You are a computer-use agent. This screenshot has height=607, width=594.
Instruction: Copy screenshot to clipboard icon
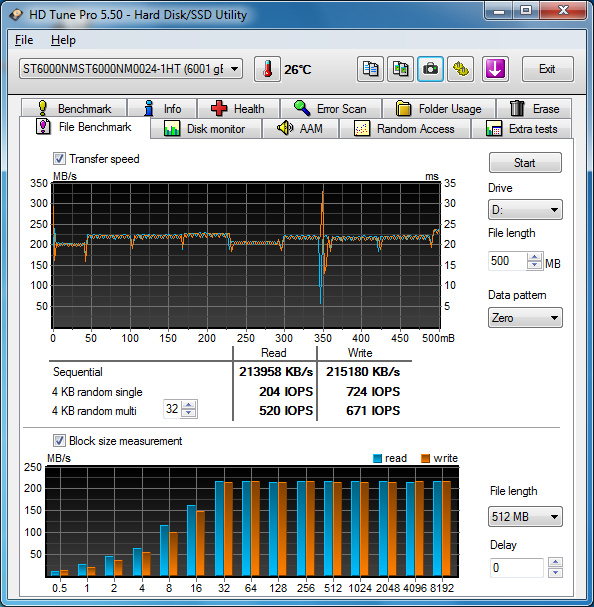400,69
